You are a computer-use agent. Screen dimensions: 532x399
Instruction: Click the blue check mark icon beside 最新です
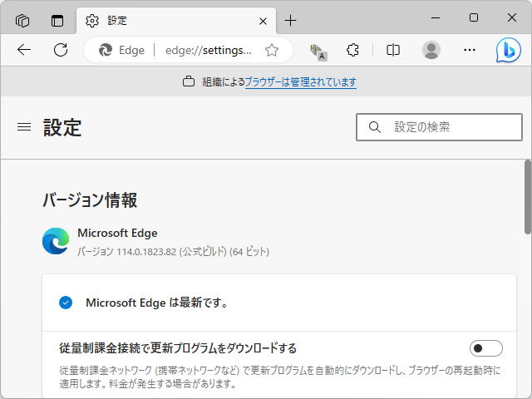[66, 303]
